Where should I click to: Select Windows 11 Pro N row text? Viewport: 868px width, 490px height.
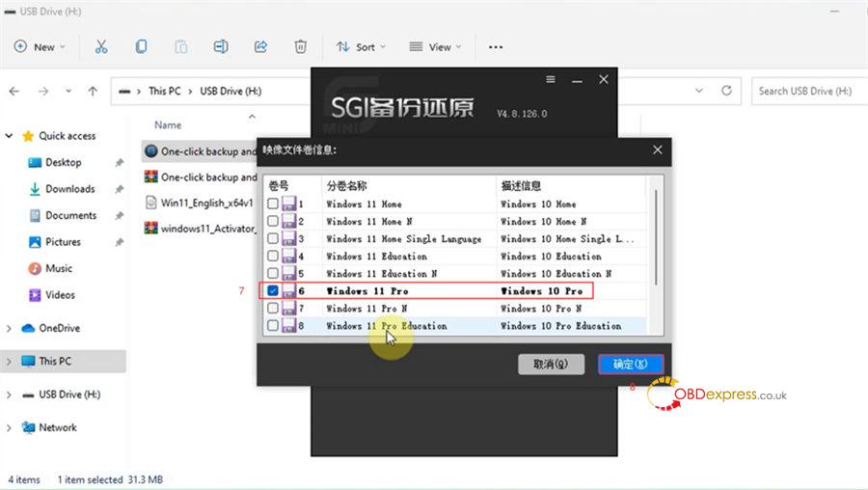(x=366, y=309)
